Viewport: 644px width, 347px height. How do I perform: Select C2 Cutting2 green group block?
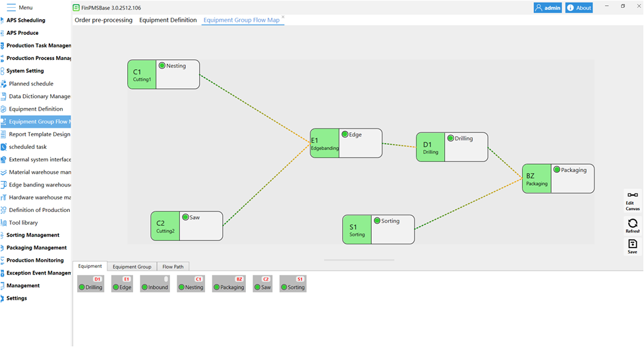[165, 226]
